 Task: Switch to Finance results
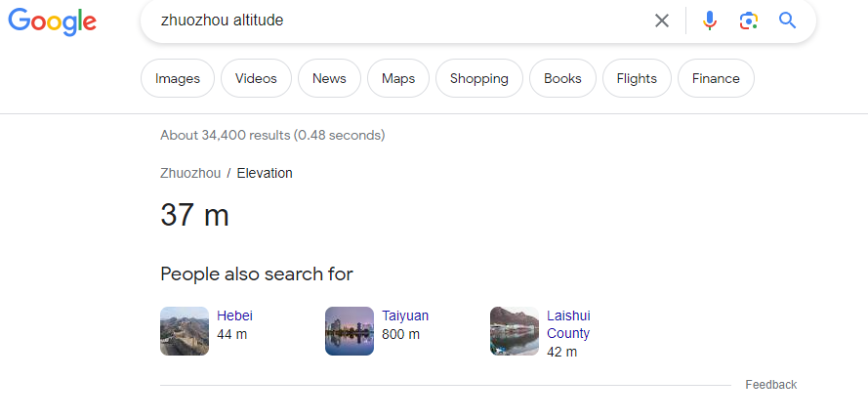[716, 78]
